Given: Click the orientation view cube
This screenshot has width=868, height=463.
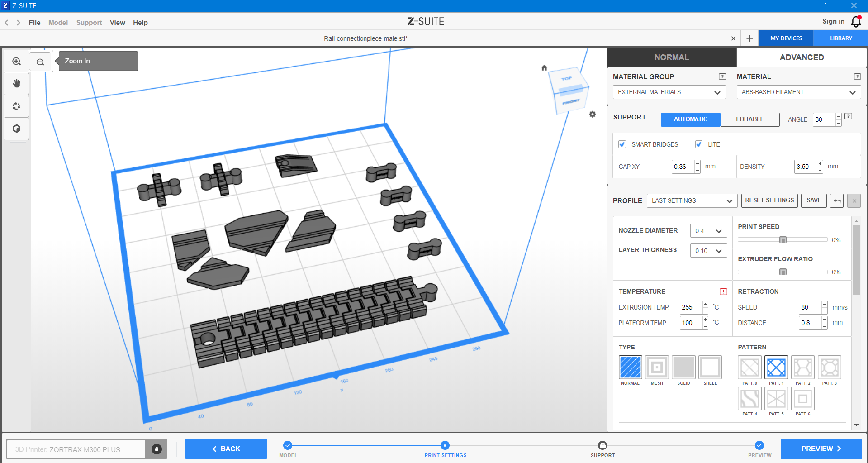Looking at the screenshot, I should 569,91.
